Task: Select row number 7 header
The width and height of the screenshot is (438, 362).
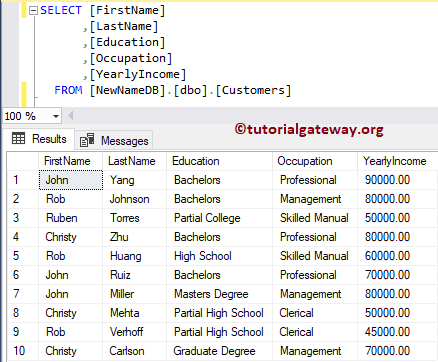Action: click(x=23, y=294)
